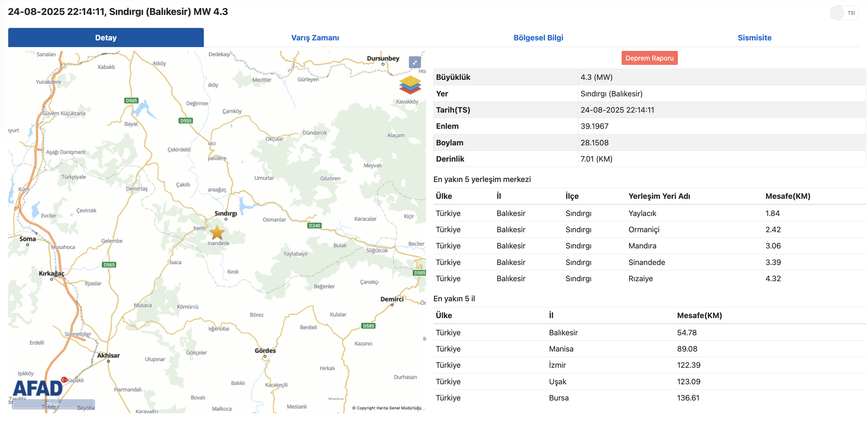The width and height of the screenshot is (868, 432).
Task: Click the Soma label on map
Action: click(x=27, y=239)
